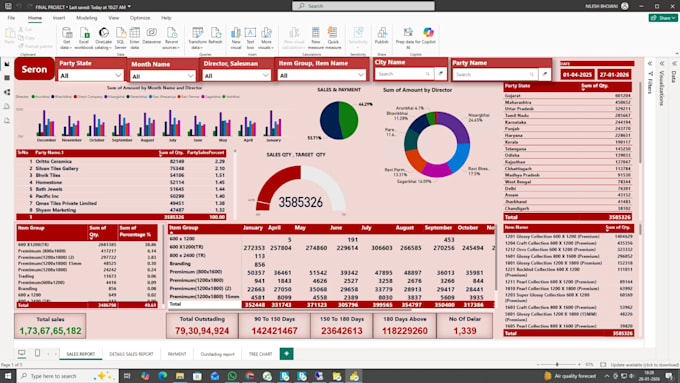Expand the Visualizations pane
Image resolution: width=680 pixels, height=383 pixels.
662,63
